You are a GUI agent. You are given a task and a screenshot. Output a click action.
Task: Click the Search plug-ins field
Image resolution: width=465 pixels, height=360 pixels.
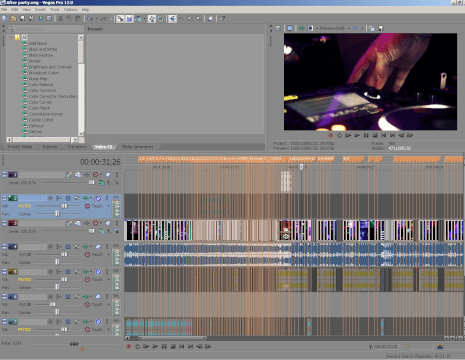45,29
